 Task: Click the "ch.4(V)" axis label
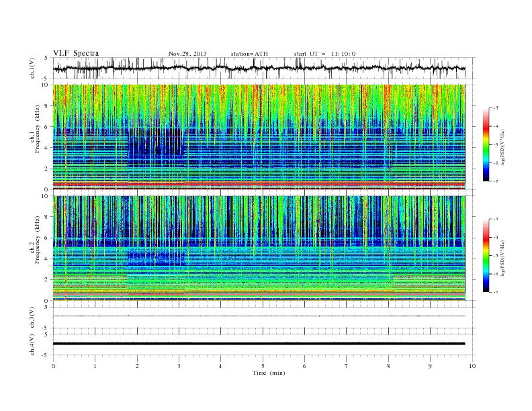[32, 345]
